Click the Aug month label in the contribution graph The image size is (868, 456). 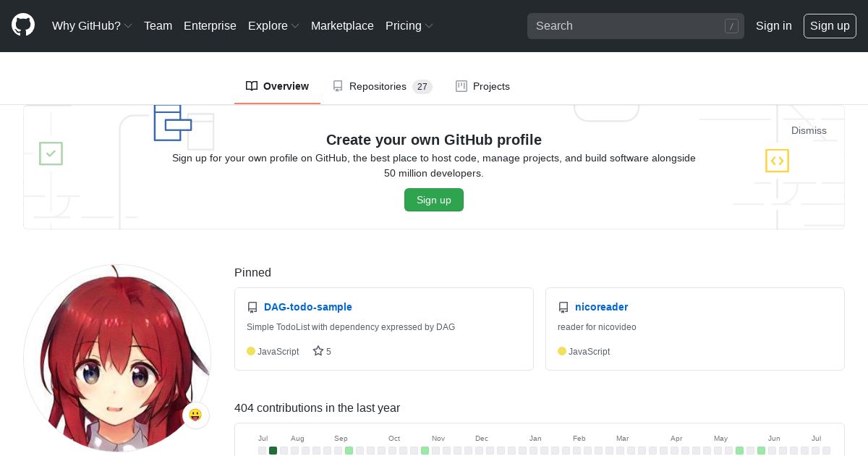tap(297, 439)
